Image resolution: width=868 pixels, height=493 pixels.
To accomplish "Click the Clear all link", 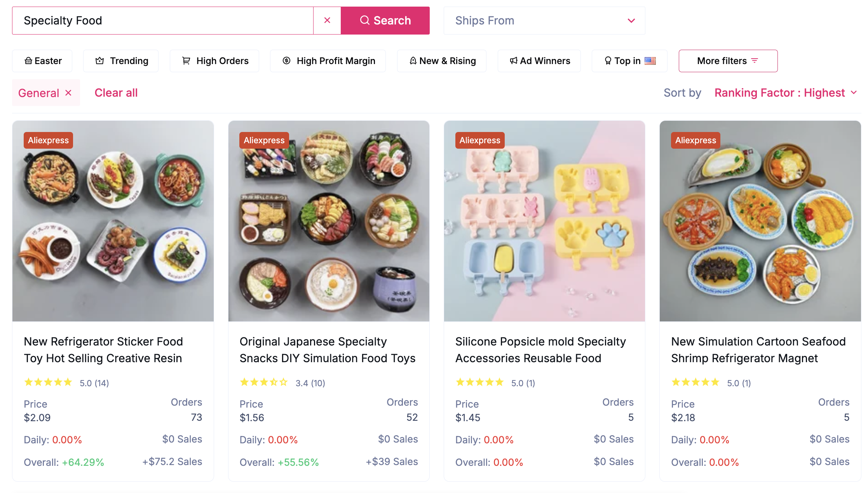I will pos(116,92).
